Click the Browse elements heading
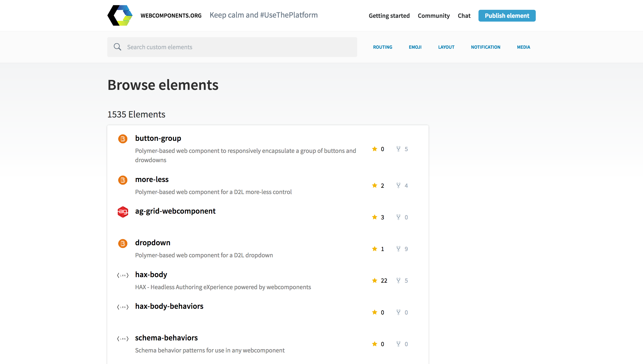Viewport: 643px width, 364px height. 163,85
